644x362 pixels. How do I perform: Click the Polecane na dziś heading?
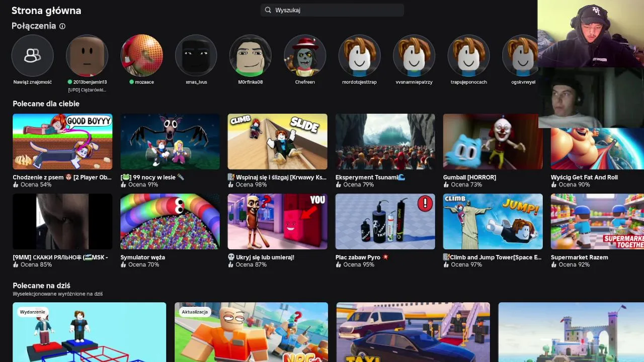(41, 285)
